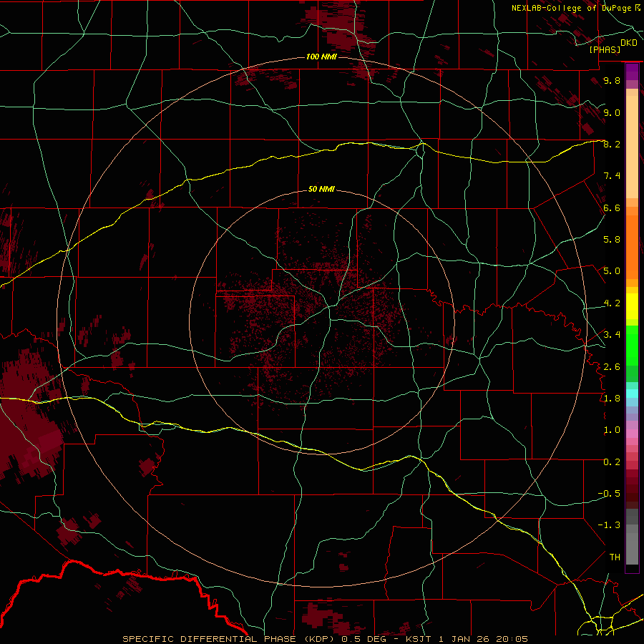Click the 1.8 color scale label
This screenshot has height=644, width=644.
point(612,399)
